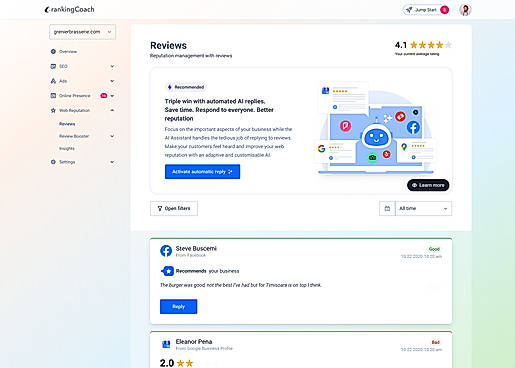Select Reviews in the sidebar

pos(67,124)
